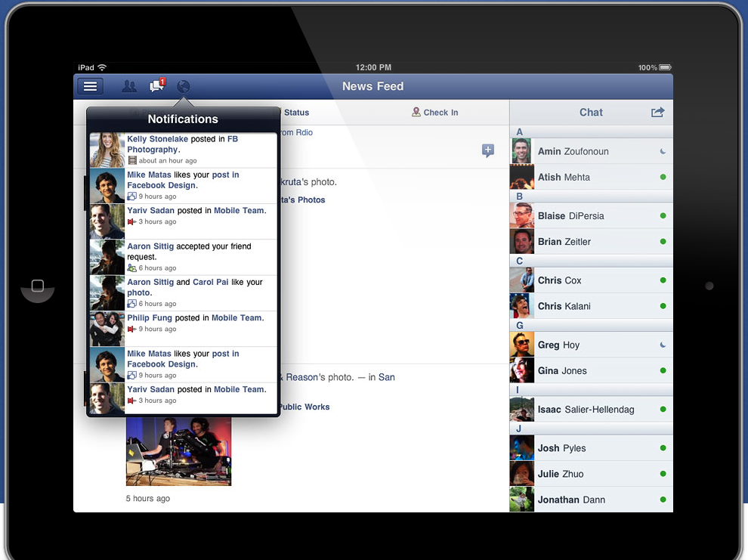Tap Chris Kalani's chat avatar
This screenshot has width=748, height=560.
(x=522, y=306)
